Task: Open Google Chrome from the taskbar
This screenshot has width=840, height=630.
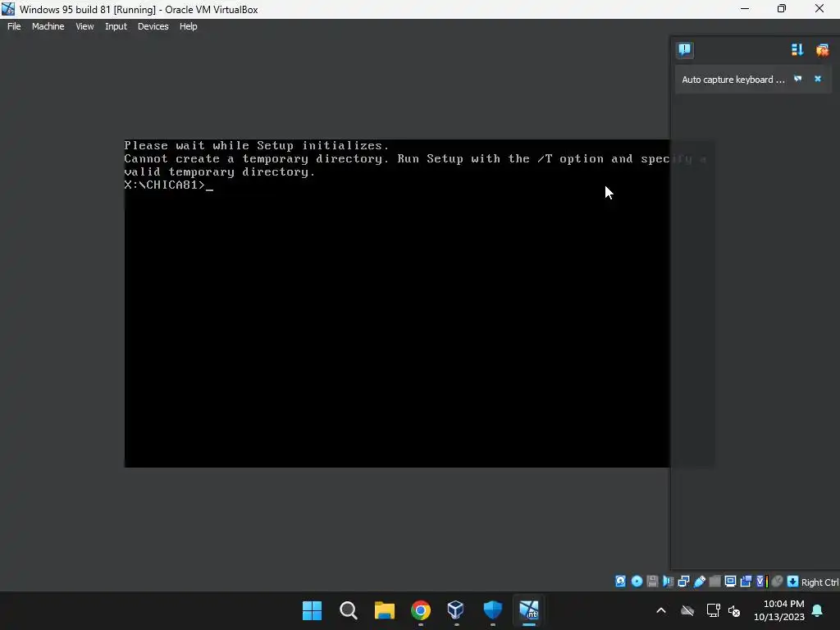Action: coord(421,610)
